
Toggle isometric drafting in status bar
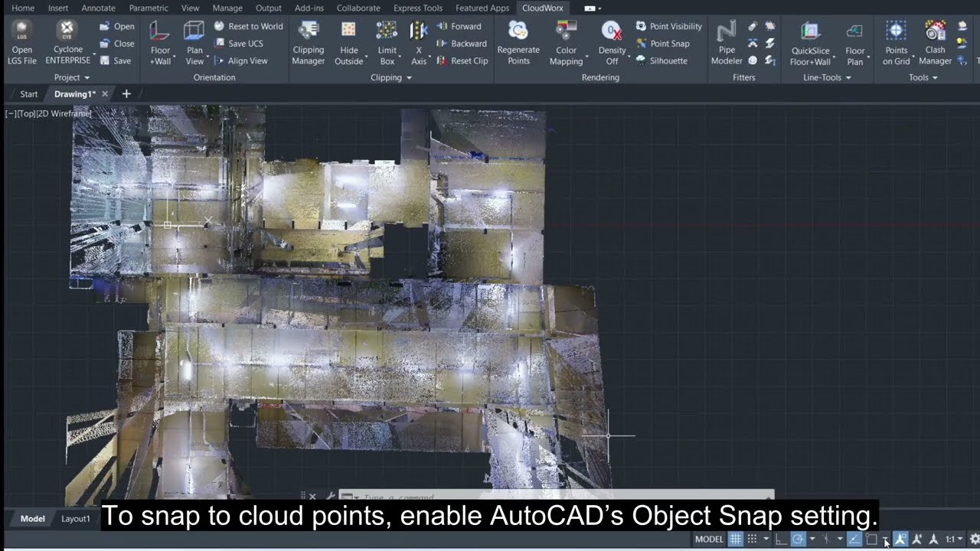(x=826, y=539)
